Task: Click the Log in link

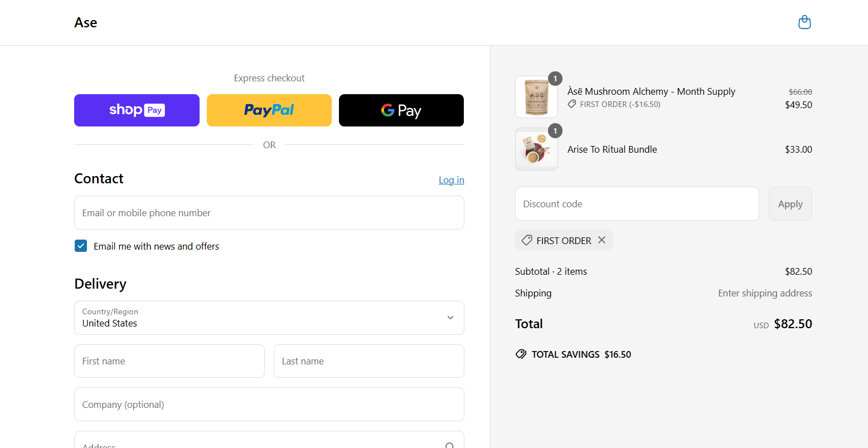Action: (x=451, y=179)
